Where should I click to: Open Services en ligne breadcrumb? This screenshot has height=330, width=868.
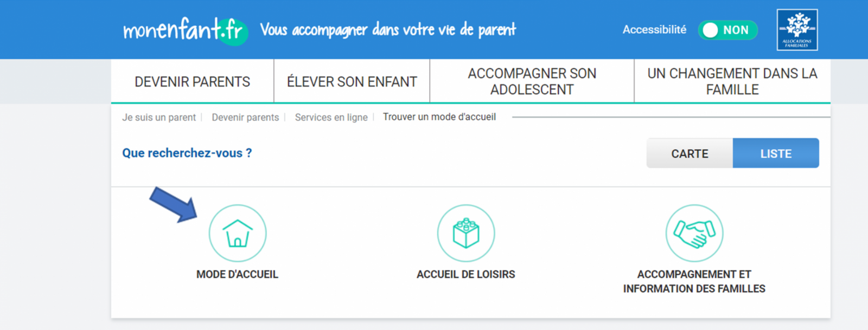(x=331, y=118)
